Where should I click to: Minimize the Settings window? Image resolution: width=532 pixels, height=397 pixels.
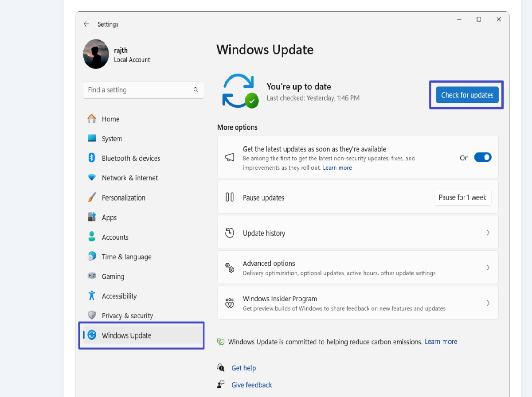459,19
